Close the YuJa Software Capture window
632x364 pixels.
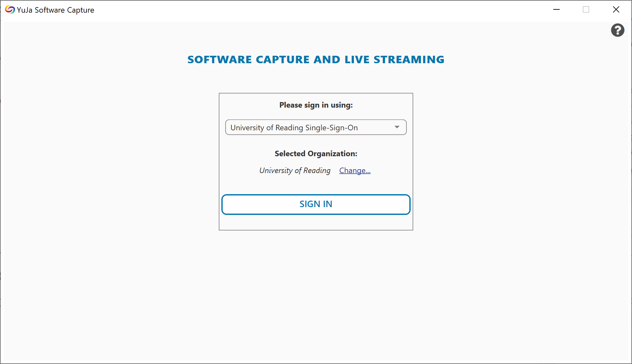click(616, 10)
